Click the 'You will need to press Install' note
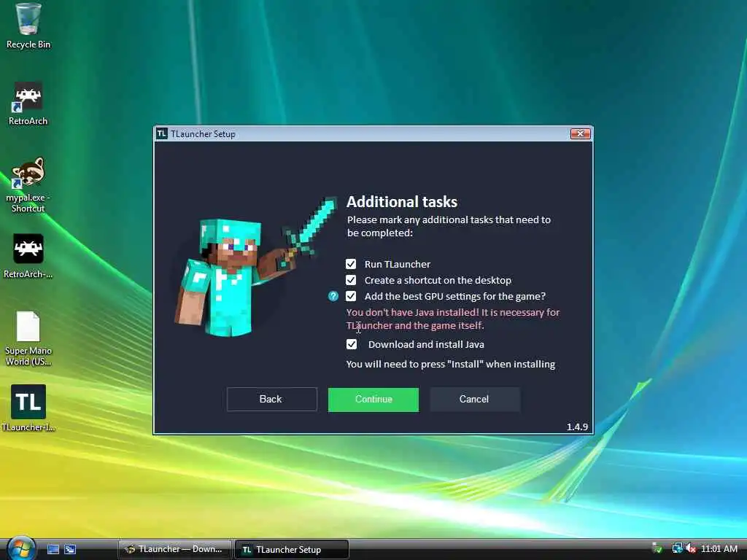 450,365
